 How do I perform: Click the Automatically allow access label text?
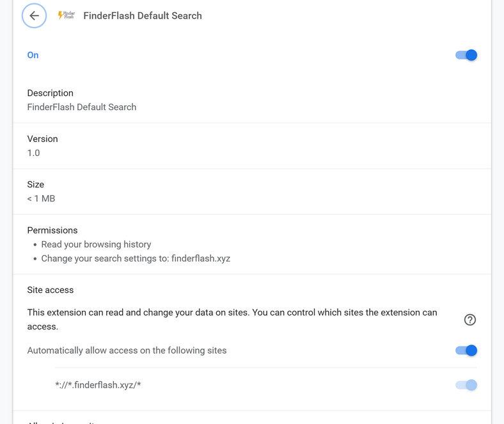coord(127,350)
